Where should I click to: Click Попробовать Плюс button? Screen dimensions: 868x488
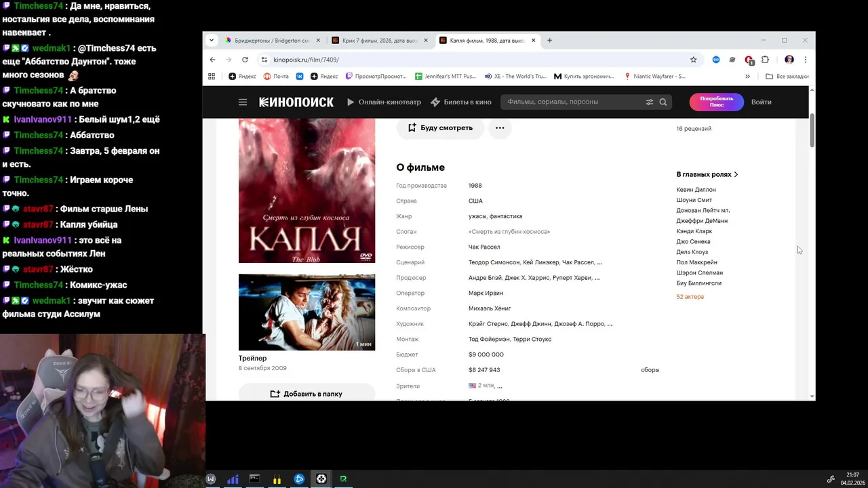(x=716, y=102)
